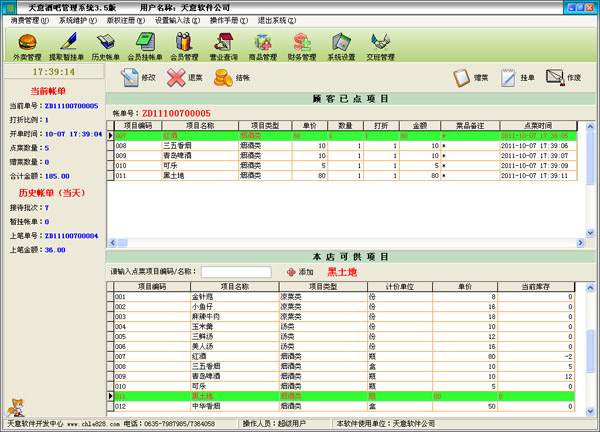Open the 消费管理 menu
The width and height of the screenshot is (600, 432).
point(27,19)
